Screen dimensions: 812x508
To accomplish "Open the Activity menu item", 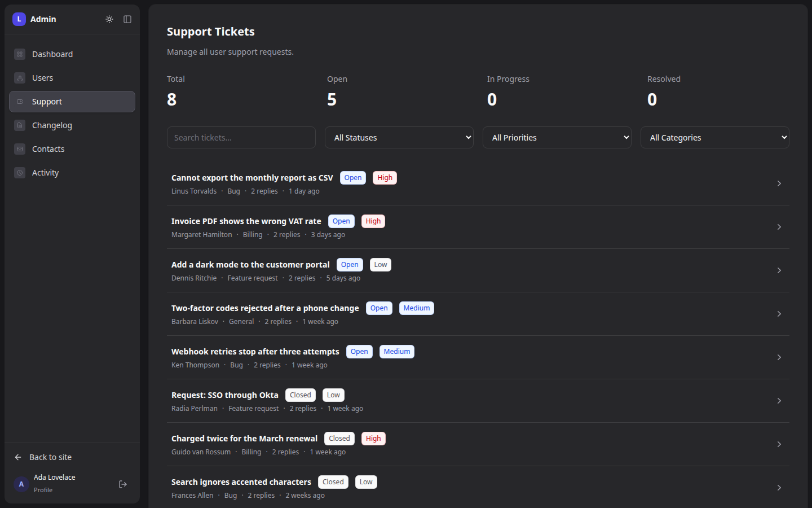I will pyautogui.click(x=72, y=173).
